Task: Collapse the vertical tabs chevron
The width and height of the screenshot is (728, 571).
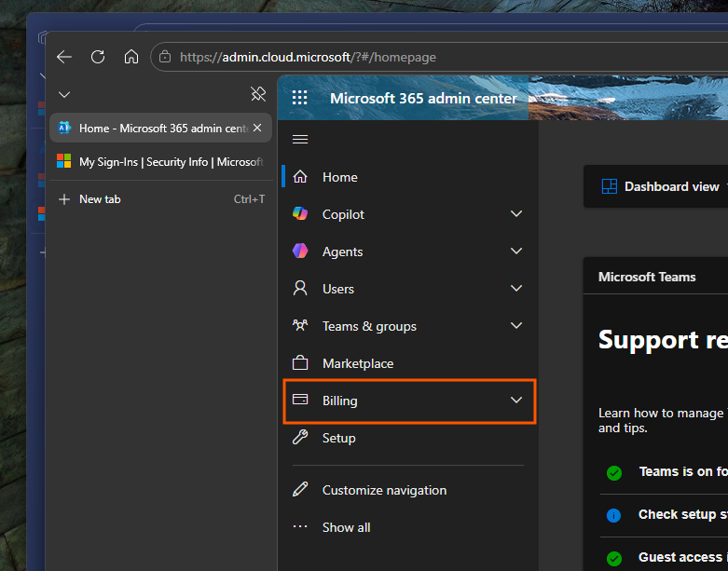Action: [x=64, y=95]
